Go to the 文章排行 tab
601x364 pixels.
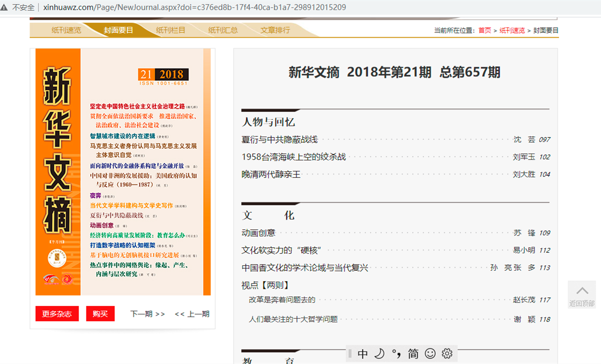(275, 30)
